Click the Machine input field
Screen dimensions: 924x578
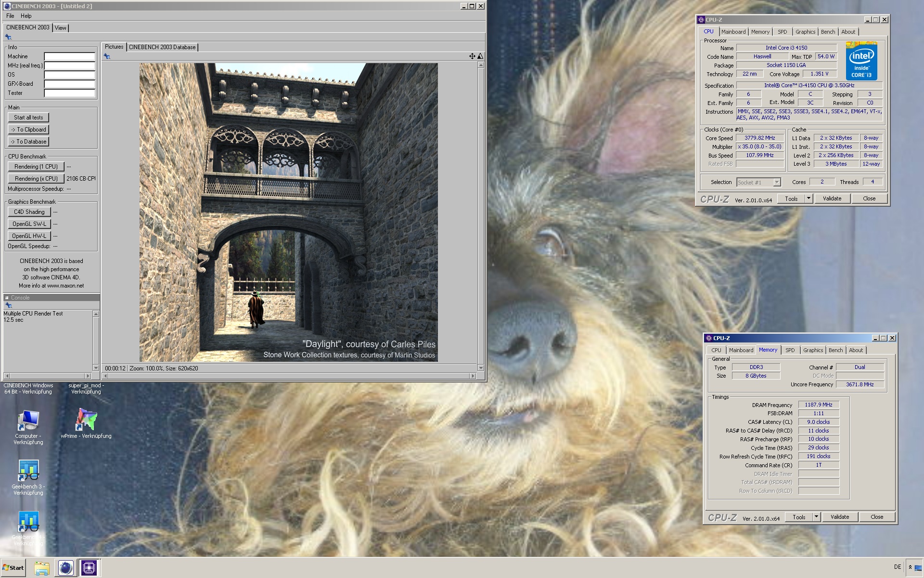click(x=70, y=56)
